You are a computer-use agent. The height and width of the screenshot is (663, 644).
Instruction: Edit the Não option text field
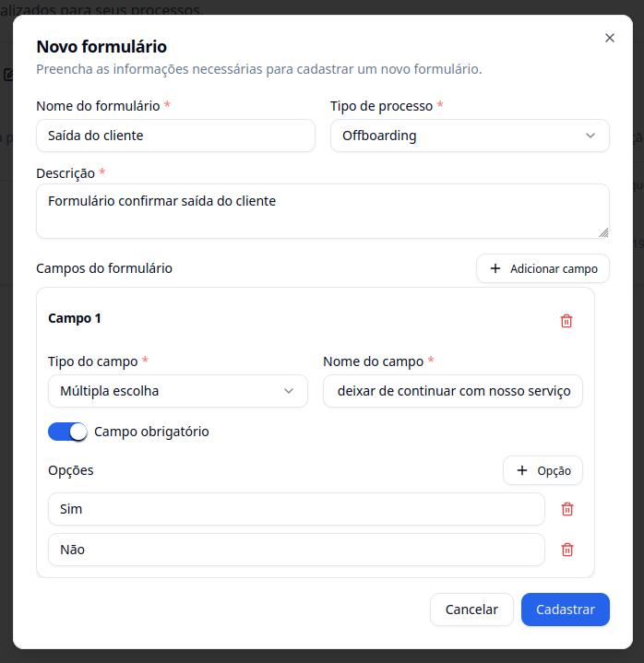pyautogui.click(x=296, y=550)
